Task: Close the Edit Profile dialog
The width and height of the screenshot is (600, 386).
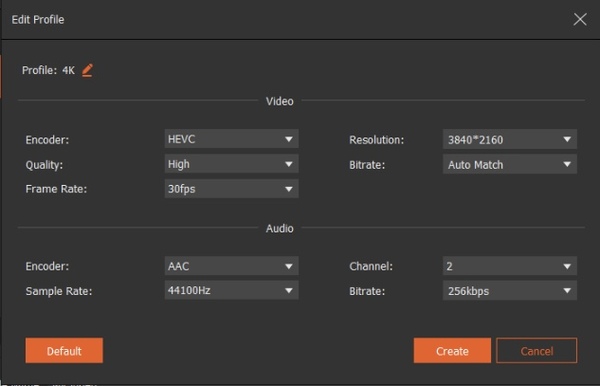Action: click(580, 19)
